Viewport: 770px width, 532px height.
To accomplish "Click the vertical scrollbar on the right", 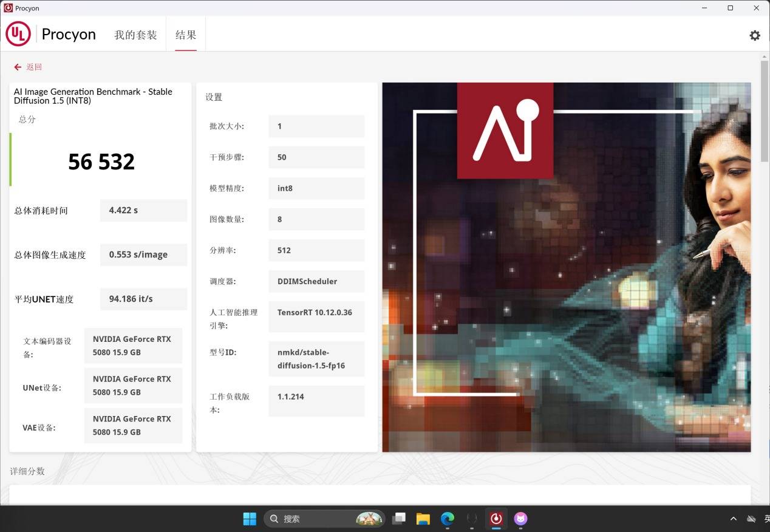I will (x=764, y=112).
